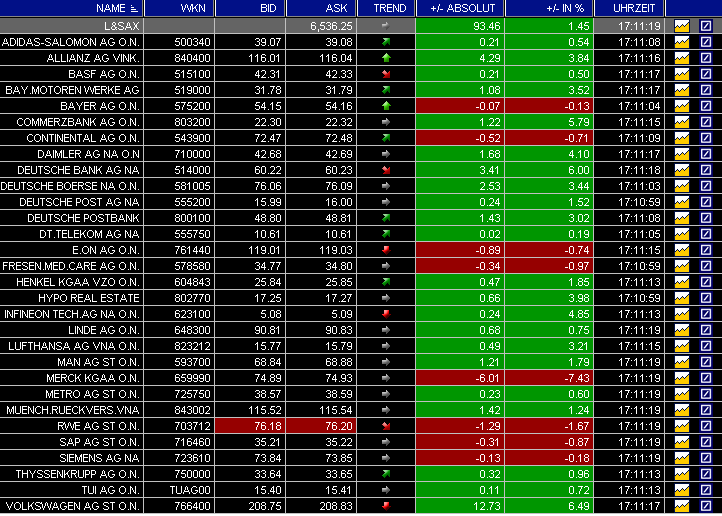722x516 pixels.
Task: Sort the table by the NAME column header
Action: 72,8
